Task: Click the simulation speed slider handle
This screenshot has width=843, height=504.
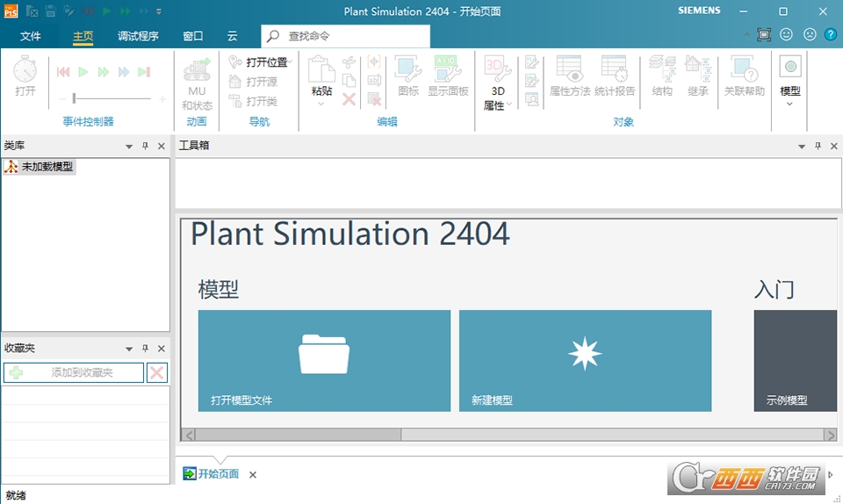Action: pos(74,98)
